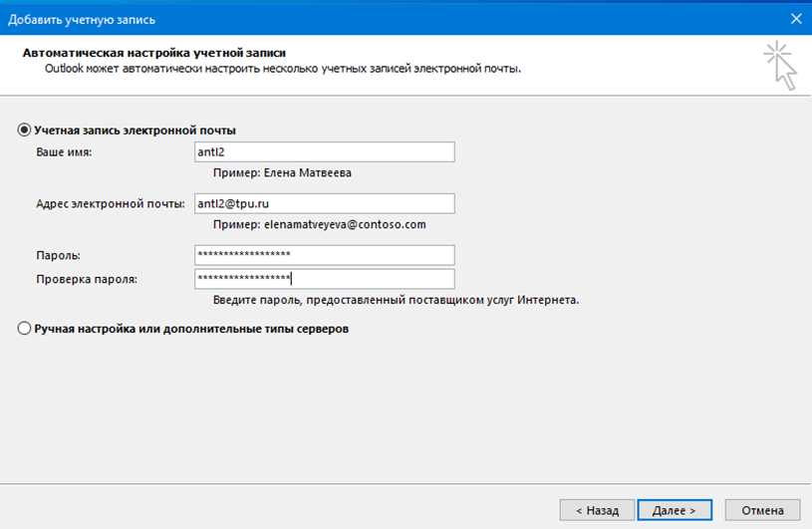Image resolution: width=812 pixels, height=529 pixels.
Task: Click the Адрес электронной почты label
Action: coord(111,204)
